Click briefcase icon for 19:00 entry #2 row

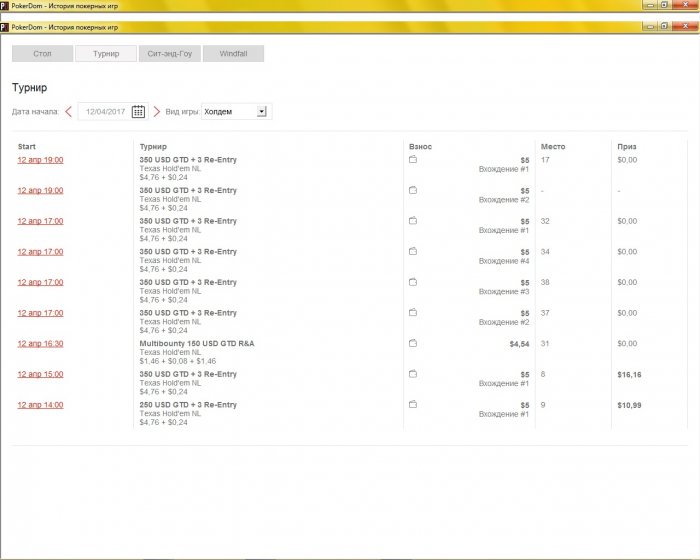pos(413,190)
